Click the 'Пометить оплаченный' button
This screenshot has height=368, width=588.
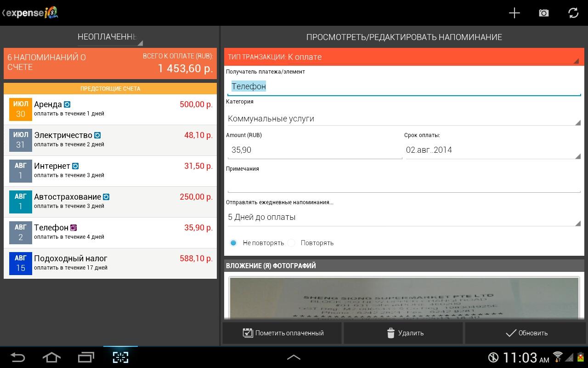(x=283, y=333)
